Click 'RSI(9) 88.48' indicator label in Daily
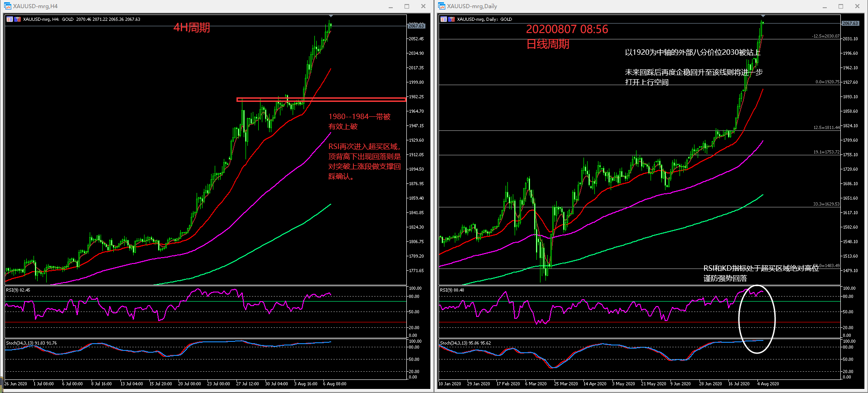The width and height of the screenshot is (868, 393). tap(452, 290)
